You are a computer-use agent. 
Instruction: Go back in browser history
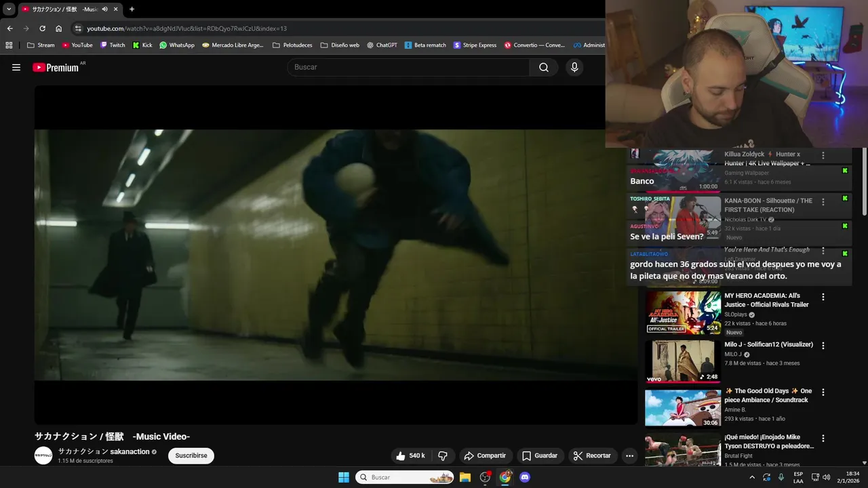pos(9,28)
